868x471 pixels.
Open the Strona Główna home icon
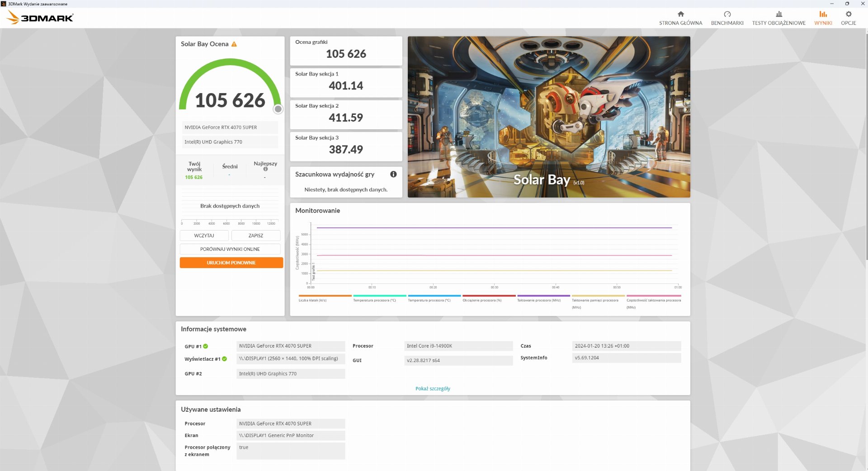(x=680, y=14)
